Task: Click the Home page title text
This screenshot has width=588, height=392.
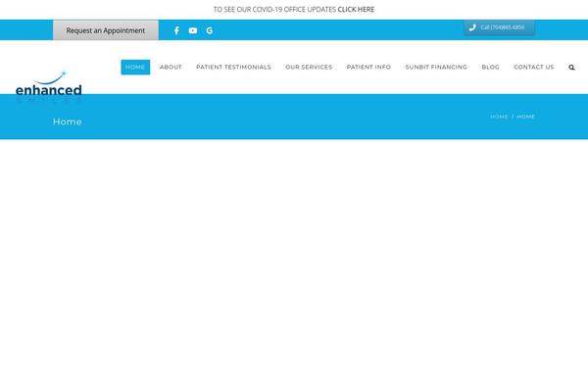Action: (67, 122)
